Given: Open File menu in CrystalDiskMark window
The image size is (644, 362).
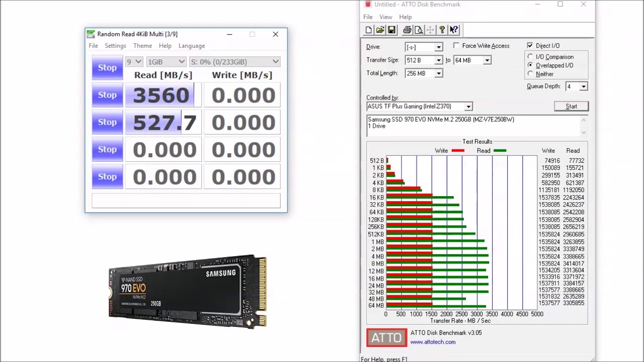Looking at the screenshot, I should click(94, 46).
